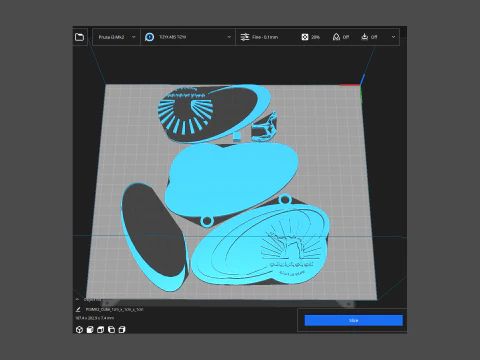Click the blue Slice button
Viewport: 480px width, 360px height.
[354, 320]
